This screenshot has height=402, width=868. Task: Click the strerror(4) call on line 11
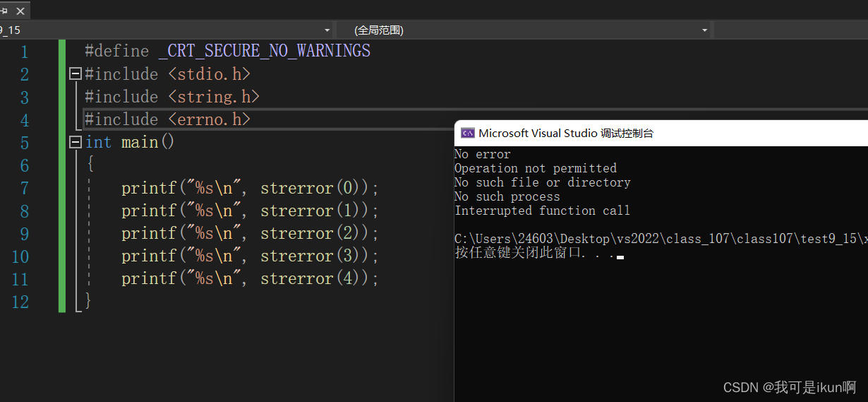pyautogui.click(x=315, y=278)
